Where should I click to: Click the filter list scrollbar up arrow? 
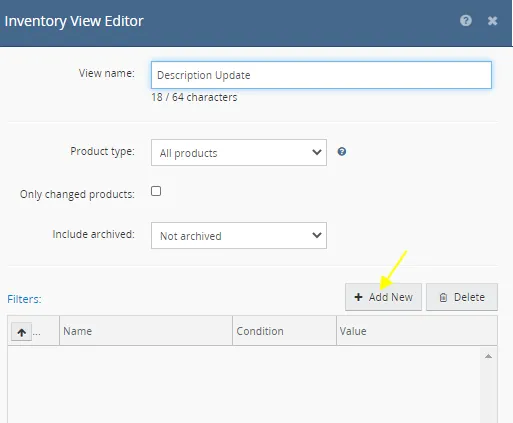point(488,356)
